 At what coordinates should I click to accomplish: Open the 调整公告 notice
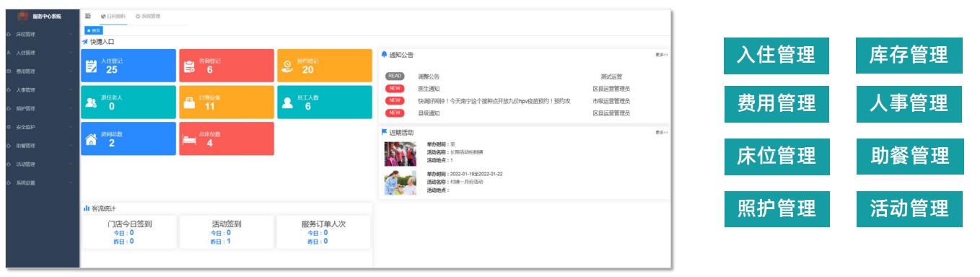click(x=429, y=76)
